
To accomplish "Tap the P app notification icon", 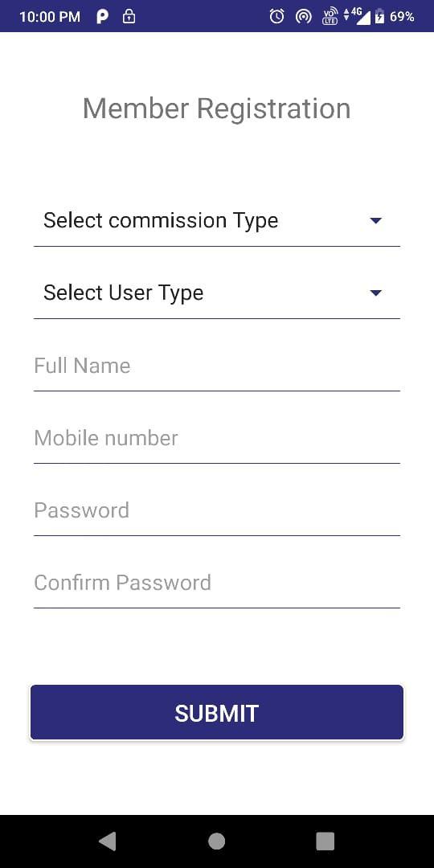I will (x=102, y=17).
